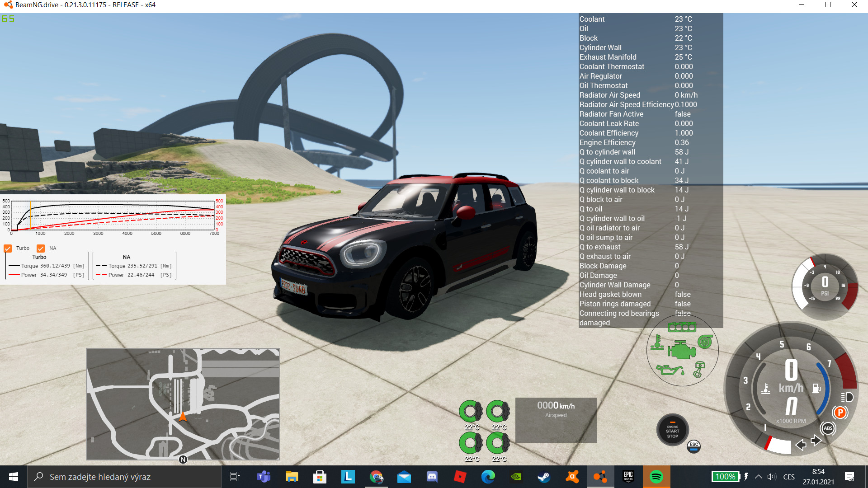
Task: Expand the hidden icons tray chevron
Action: pos(759,476)
